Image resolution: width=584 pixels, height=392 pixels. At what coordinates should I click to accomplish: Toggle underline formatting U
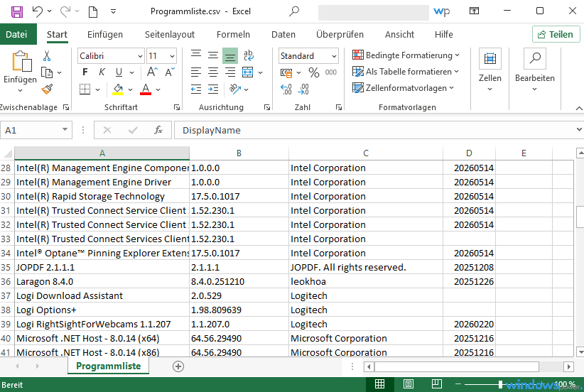coord(119,72)
